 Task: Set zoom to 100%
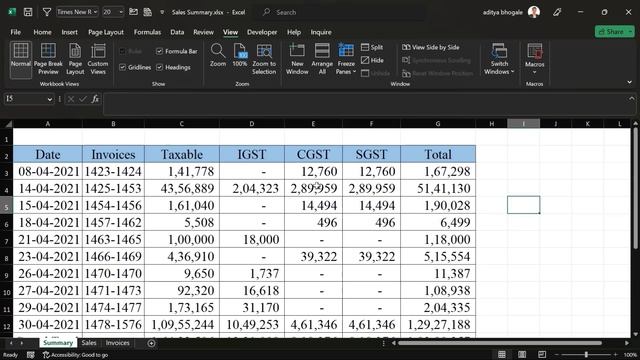pos(240,56)
